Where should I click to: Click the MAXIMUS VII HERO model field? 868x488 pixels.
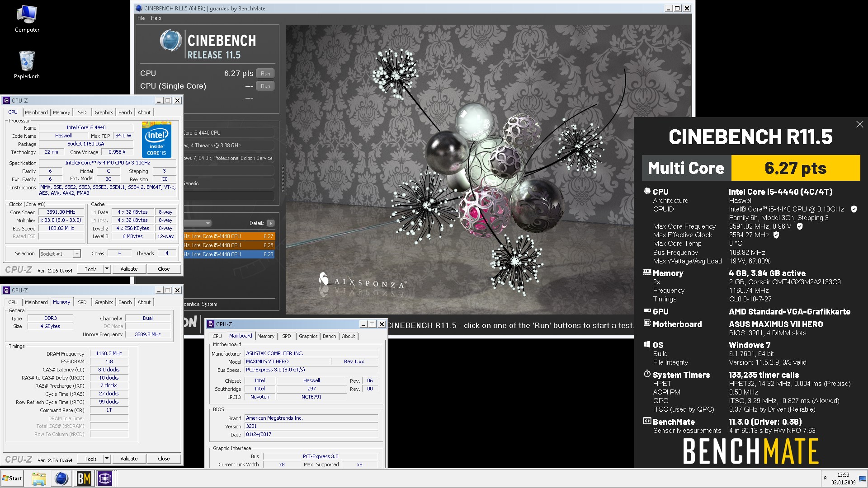tap(287, 362)
